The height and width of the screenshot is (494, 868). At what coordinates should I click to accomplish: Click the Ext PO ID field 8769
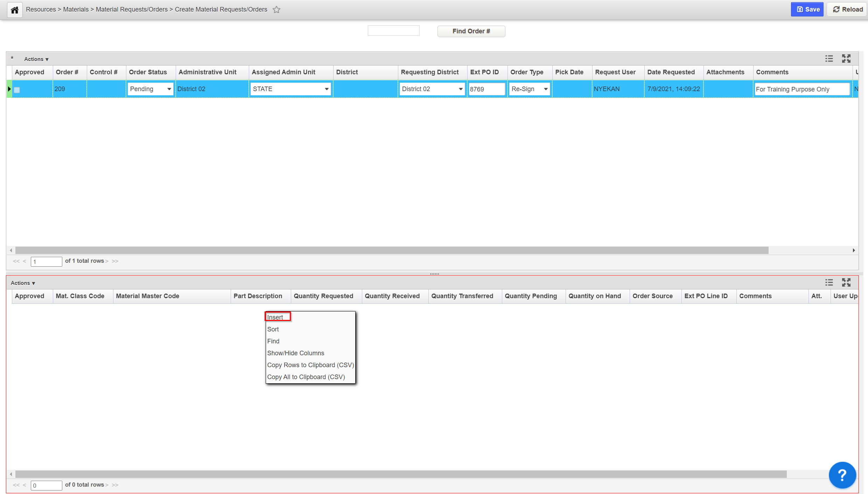pos(486,89)
